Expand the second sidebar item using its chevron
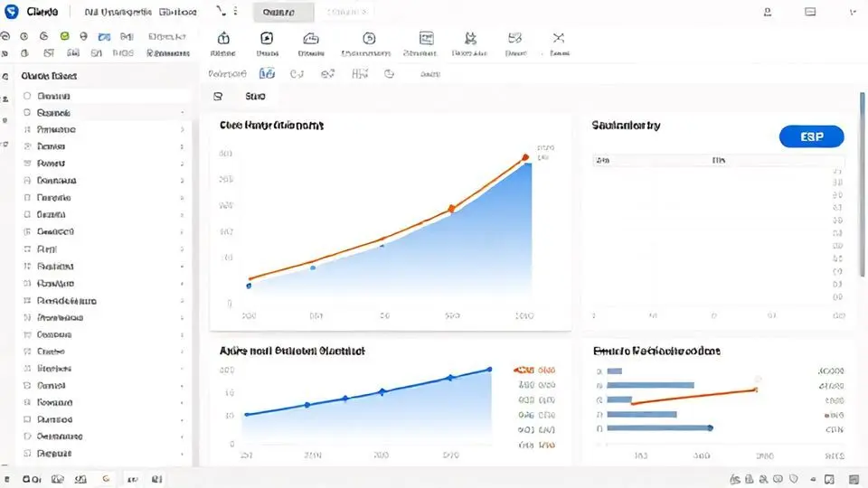This screenshot has width=868, height=488. [x=183, y=113]
